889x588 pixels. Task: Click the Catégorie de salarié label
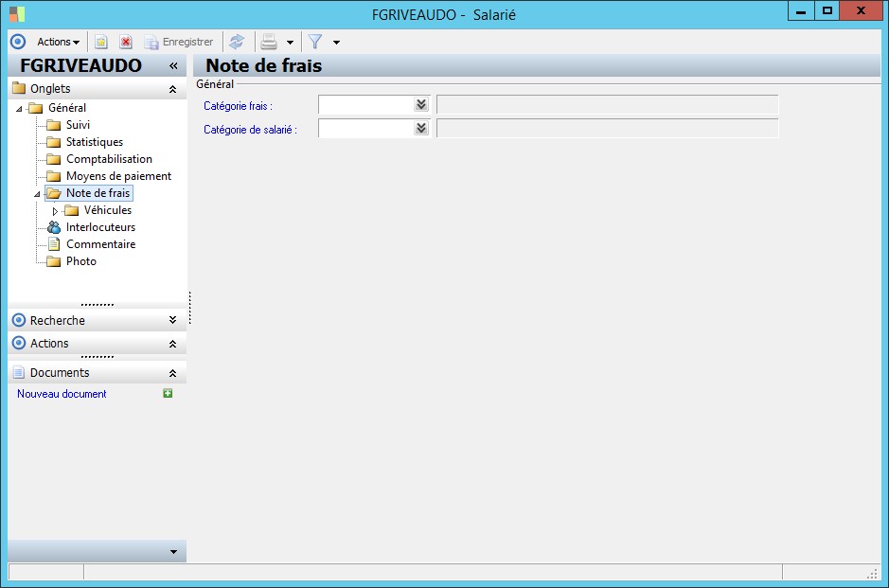(x=250, y=130)
